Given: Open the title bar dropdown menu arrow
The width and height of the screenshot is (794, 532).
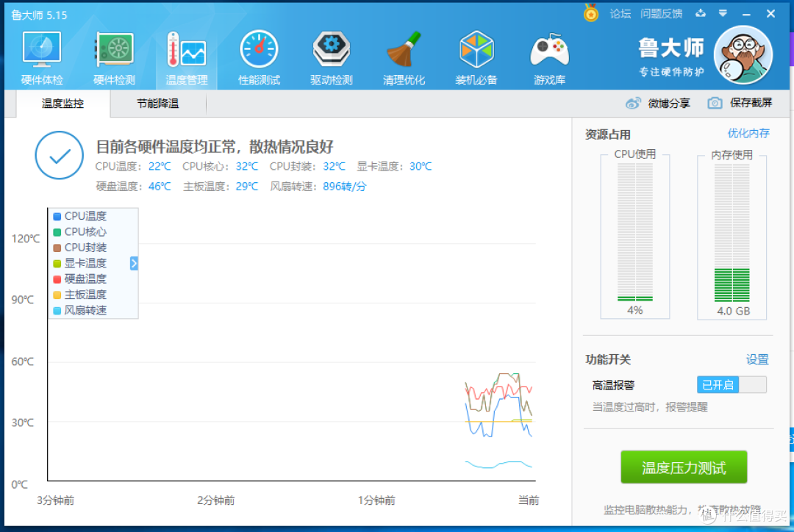Looking at the screenshot, I should (723, 13).
